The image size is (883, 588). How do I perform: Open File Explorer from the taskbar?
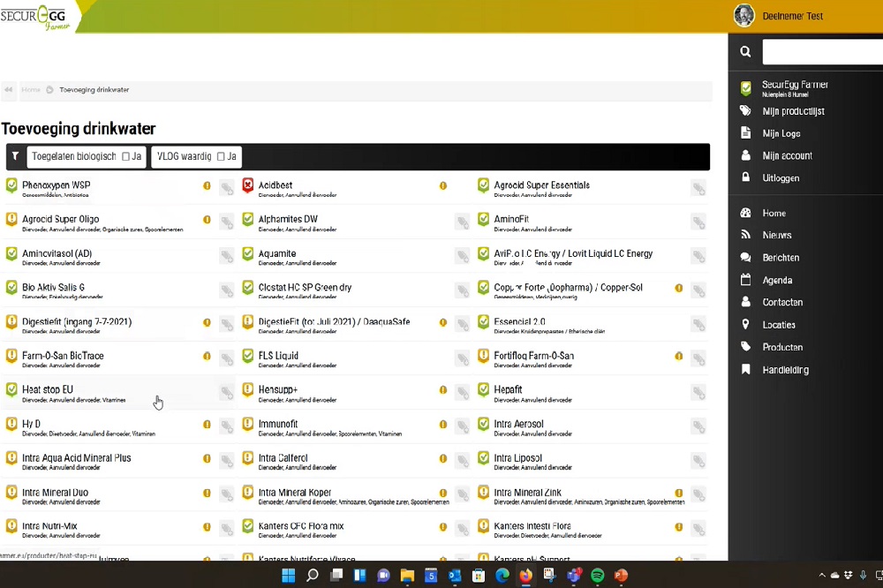[407, 575]
